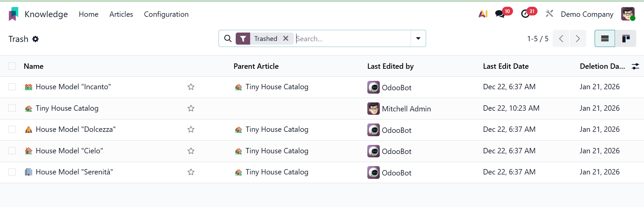Toggle the select-all checkbox in header

pos(12,66)
